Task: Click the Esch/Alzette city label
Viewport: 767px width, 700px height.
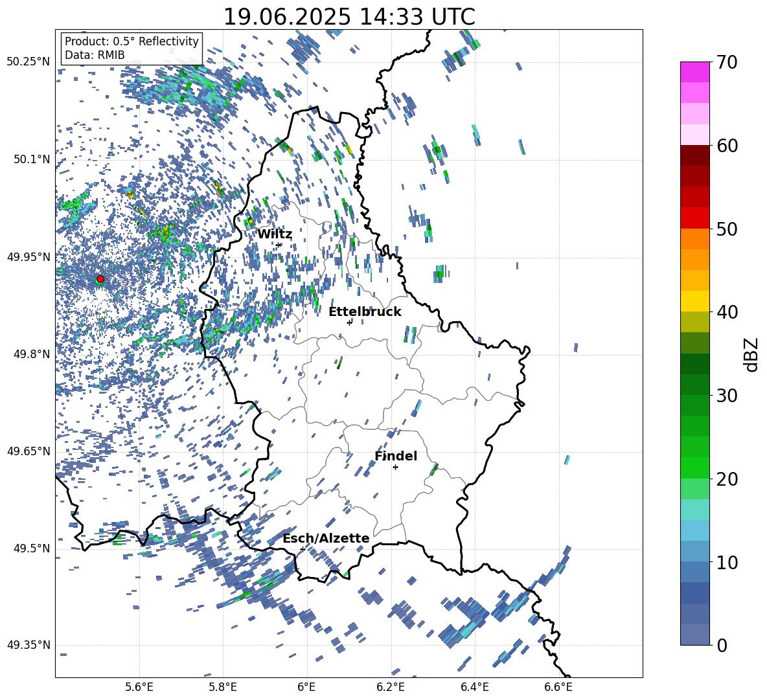Action: pyautogui.click(x=326, y=539)
